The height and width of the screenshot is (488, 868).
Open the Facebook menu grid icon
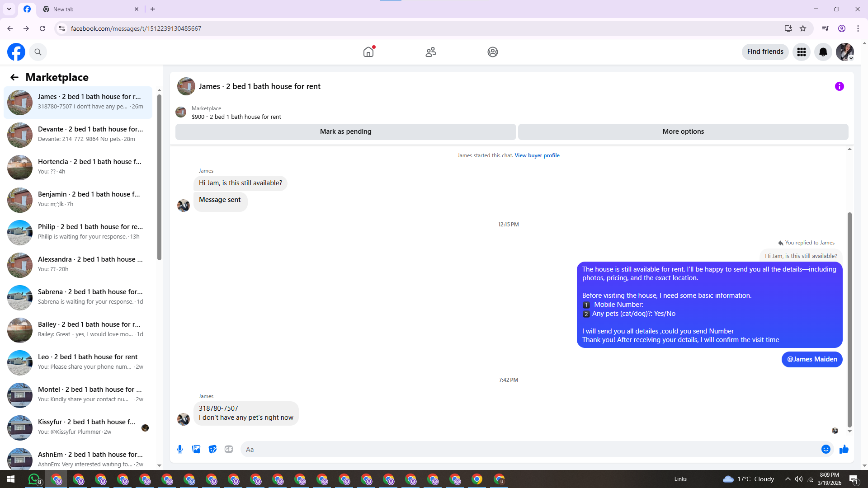(x=801, y=52)
